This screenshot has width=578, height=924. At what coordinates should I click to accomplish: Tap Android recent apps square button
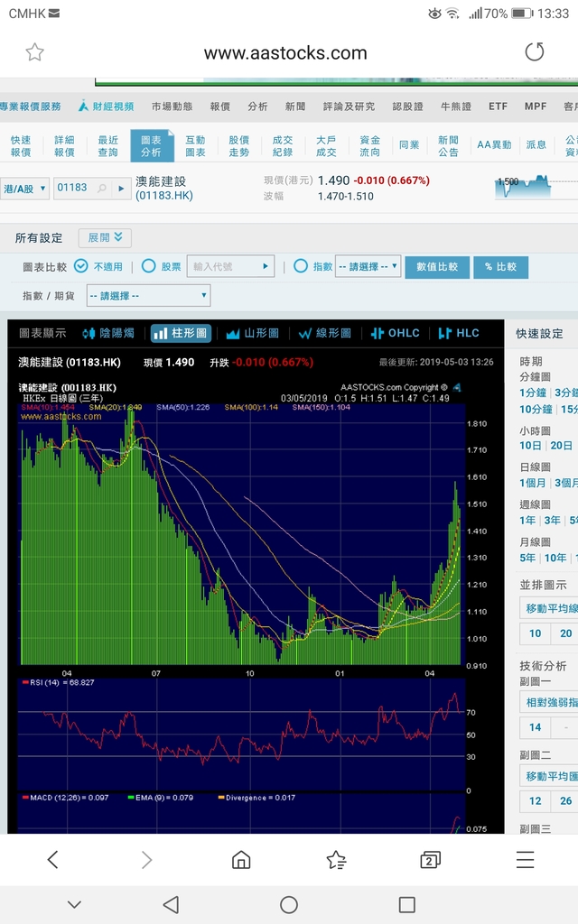[407, 904]
